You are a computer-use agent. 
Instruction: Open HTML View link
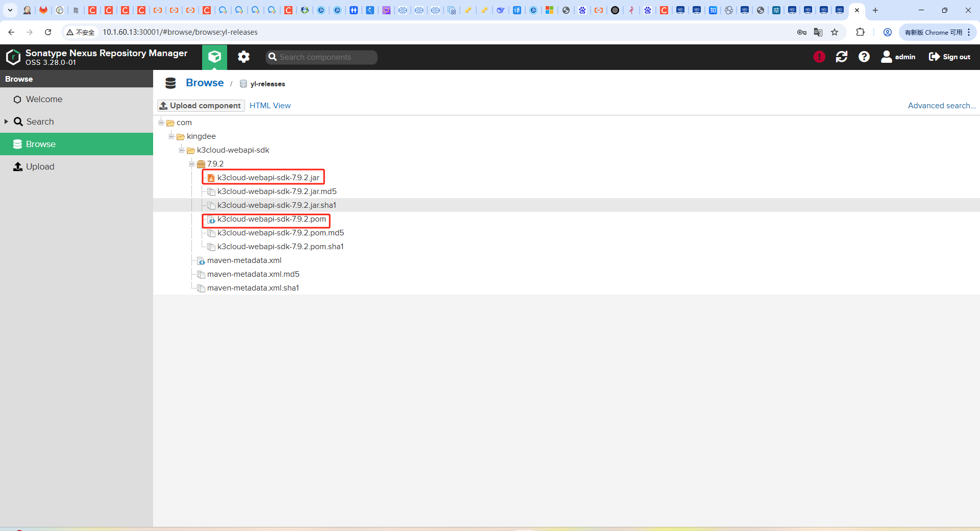tap(270, 106)
